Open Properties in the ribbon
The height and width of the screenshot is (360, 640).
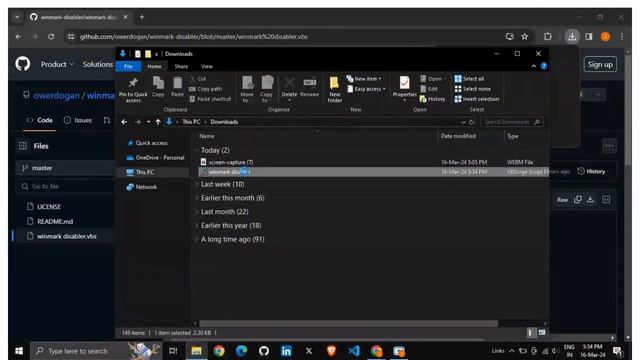coord(404,89)
